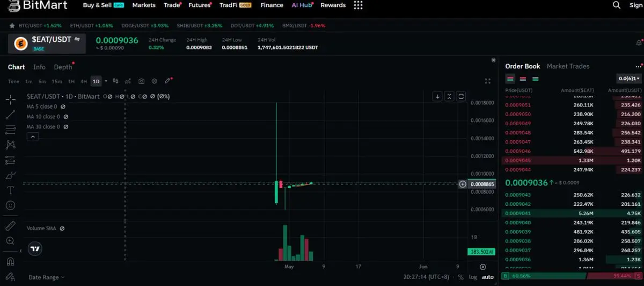Viewport: 644px width, 286px height.
Task: Select the crosshair cursor tool
Action: pyautogui.click(x=10, y=99)
